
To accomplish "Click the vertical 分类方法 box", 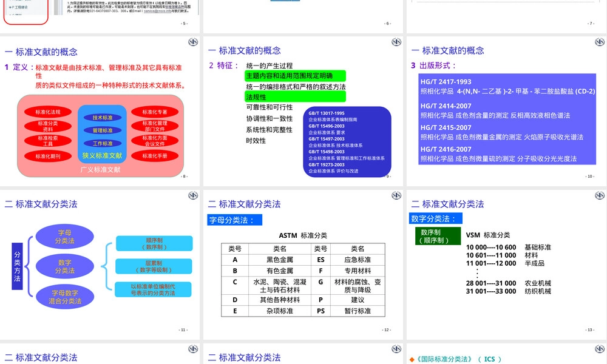I will click(x=17, y=266).
